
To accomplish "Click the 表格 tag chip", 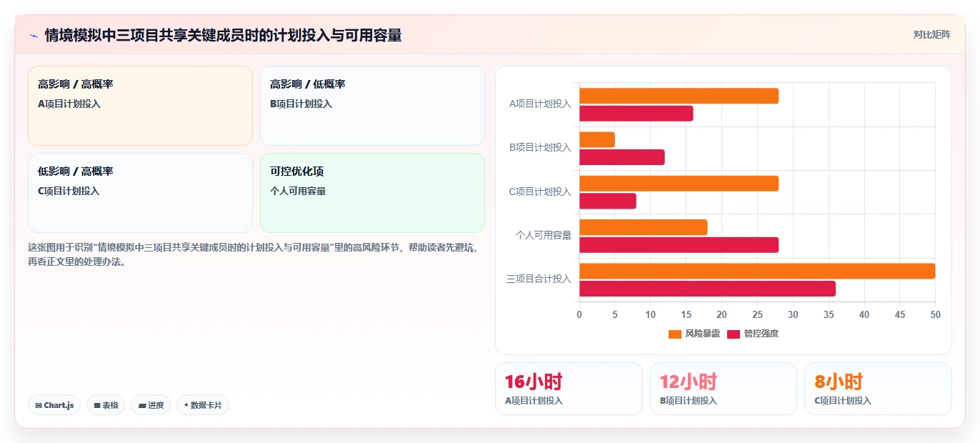I will (x=106, y=405).
